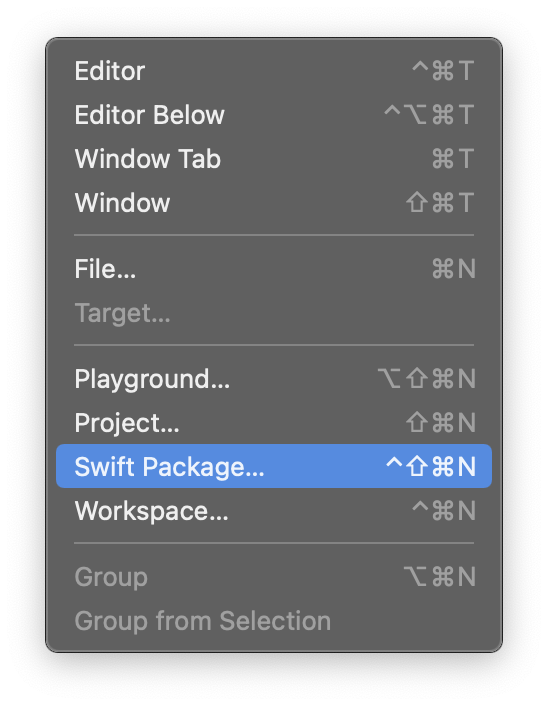Click the Option-Command-N shortcut beside Group

point(439,577)
